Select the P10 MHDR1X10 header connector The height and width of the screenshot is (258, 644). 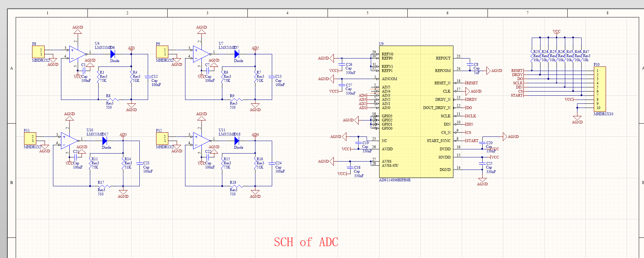(600, 89)
